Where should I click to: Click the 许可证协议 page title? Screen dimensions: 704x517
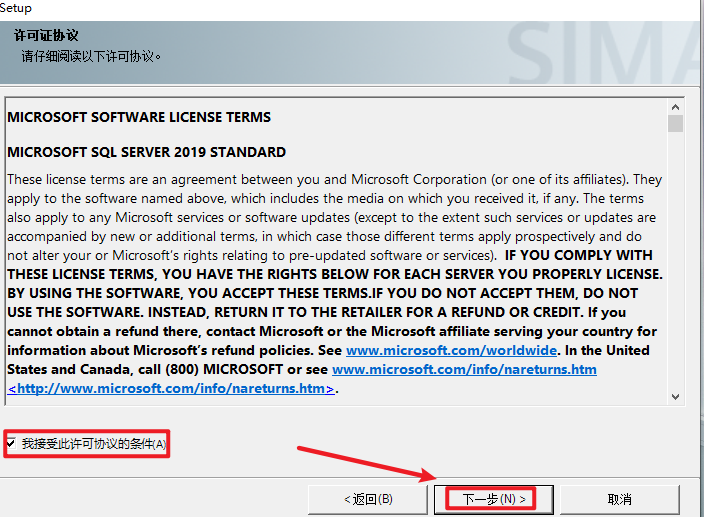point(46,36)
